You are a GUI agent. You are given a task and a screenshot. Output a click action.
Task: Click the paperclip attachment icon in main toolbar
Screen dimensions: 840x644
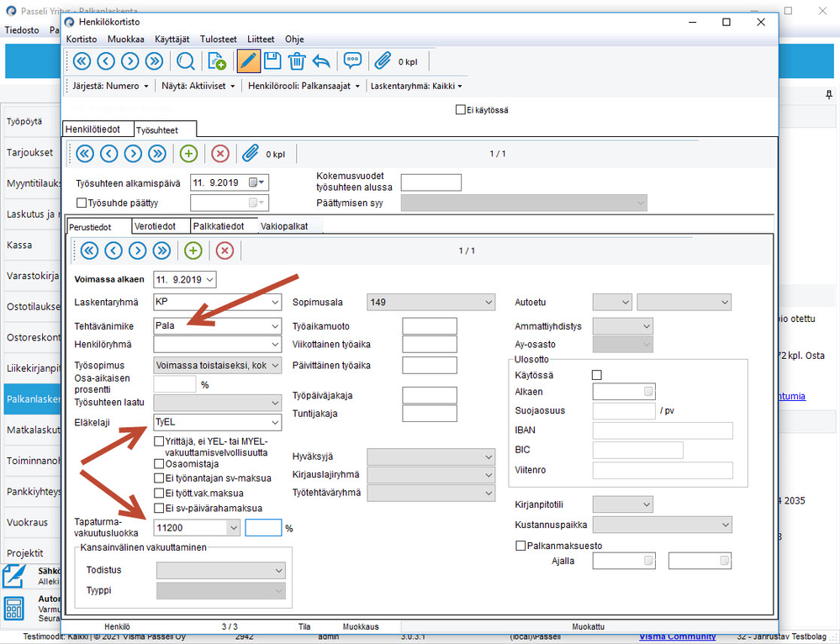click(383, 61)
